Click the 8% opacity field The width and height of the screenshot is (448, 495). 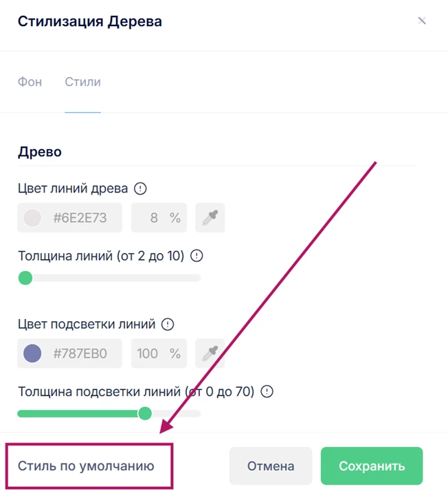(158, 218)
